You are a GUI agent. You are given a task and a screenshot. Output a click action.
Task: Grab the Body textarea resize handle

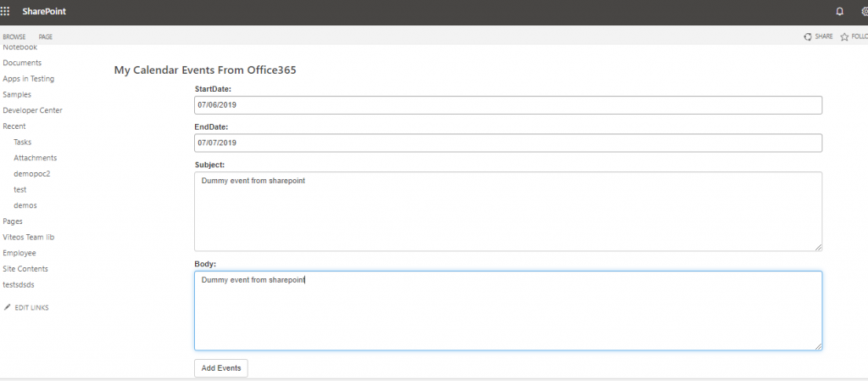pyautogui.click(x=818, y=347)
